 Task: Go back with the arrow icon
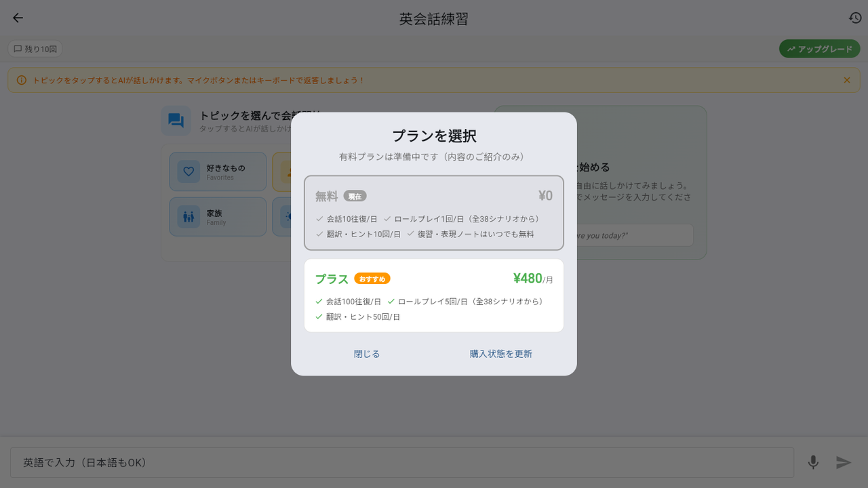point(18,18)
